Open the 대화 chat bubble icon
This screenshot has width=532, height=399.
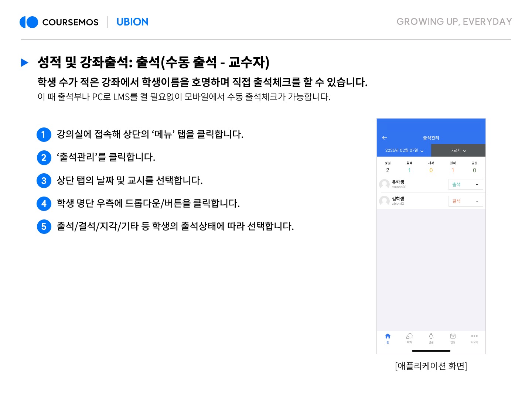tap(409, 337)
